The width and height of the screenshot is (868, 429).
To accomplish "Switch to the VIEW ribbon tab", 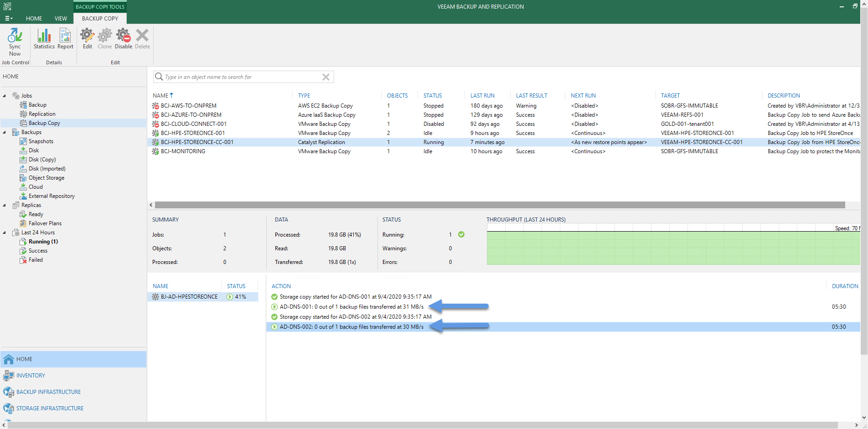I will pos(61,19).
